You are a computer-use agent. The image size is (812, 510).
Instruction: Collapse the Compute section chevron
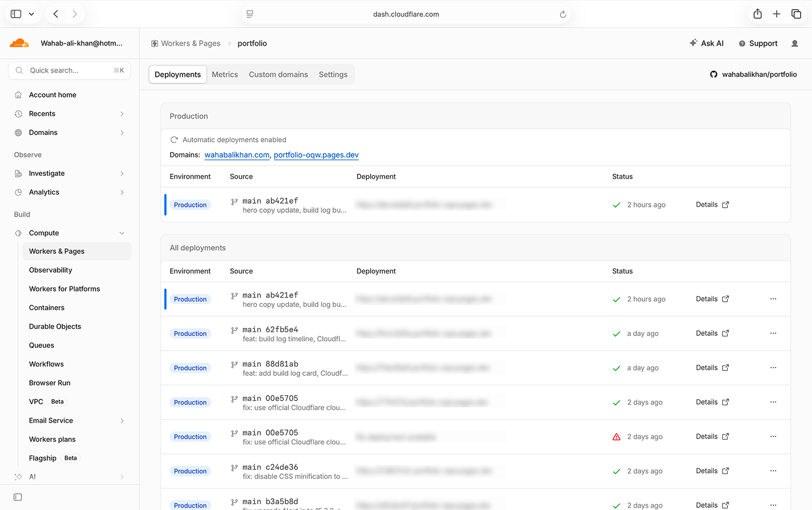pyautogui.click(x=122, y=233)
